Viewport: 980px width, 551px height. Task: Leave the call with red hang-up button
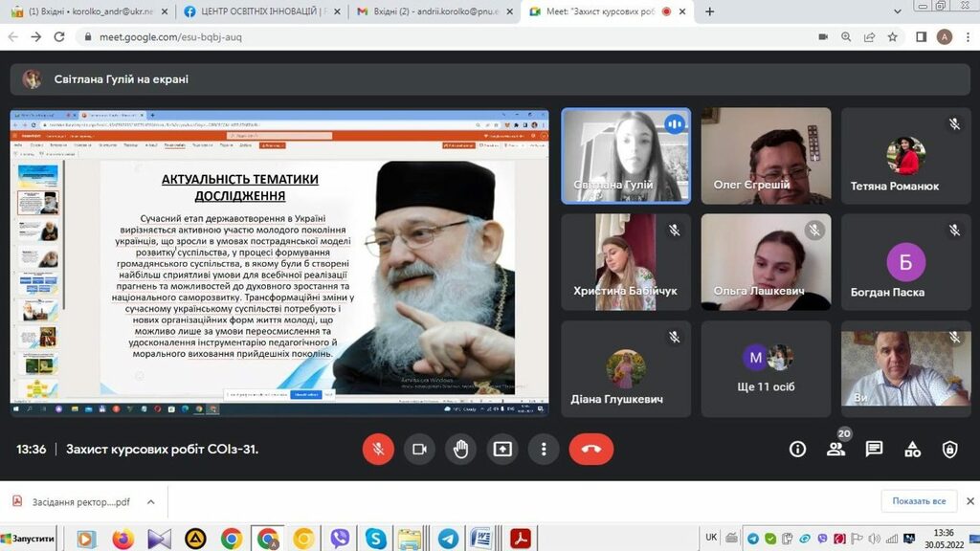(590, 449)
